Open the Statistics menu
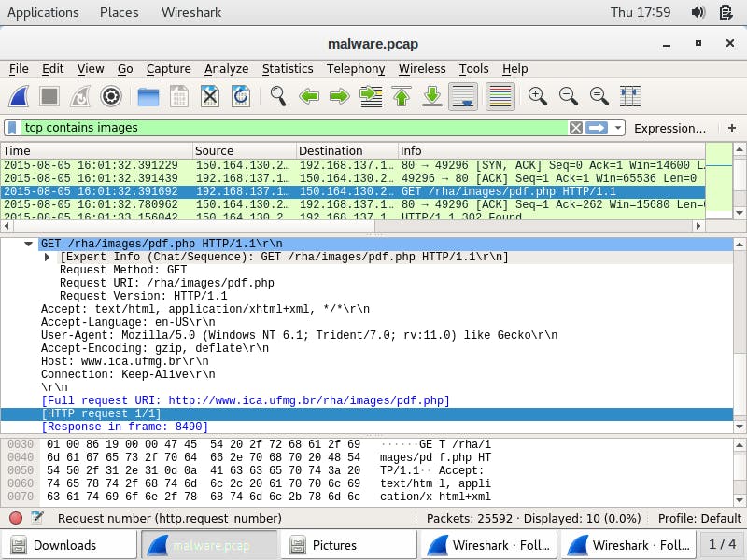 [x=288, y=68]
